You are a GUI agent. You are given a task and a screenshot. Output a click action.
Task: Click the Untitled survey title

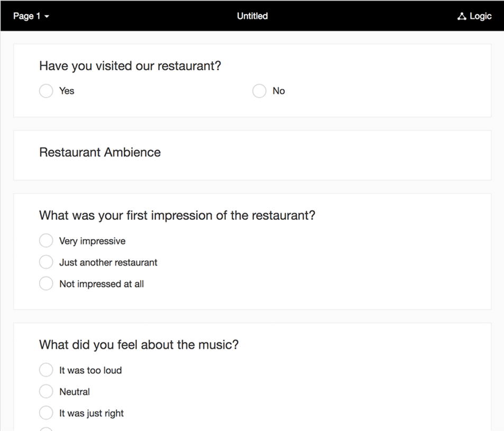click(252, 16)
